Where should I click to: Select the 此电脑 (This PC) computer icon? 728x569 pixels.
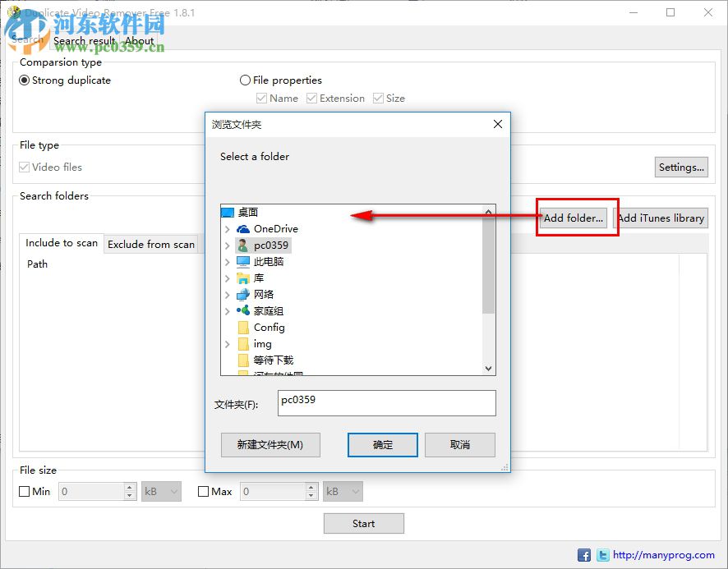[244, 261]
